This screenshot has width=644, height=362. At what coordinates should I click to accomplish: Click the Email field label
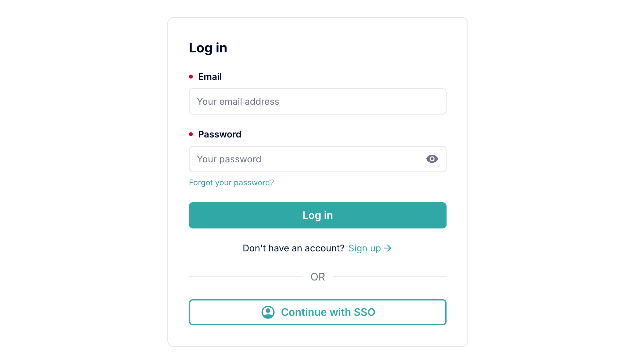point(210,76)
